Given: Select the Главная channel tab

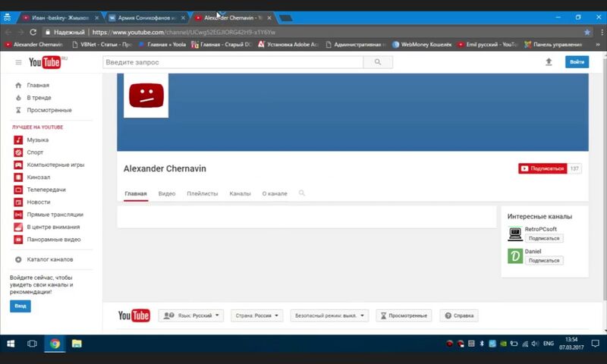Looking at the screenshot, I should click(x=136, y=193).
